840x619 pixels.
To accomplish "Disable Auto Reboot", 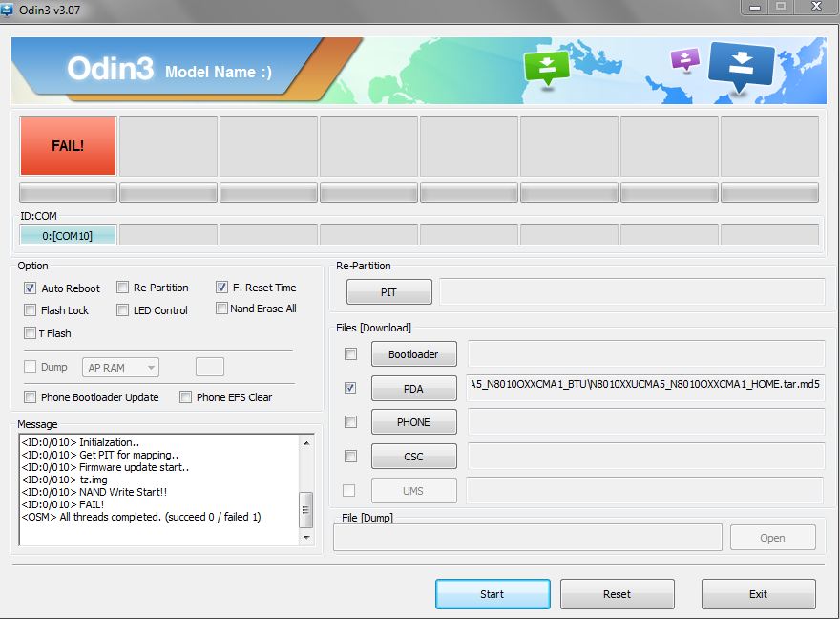I will 31,288.
